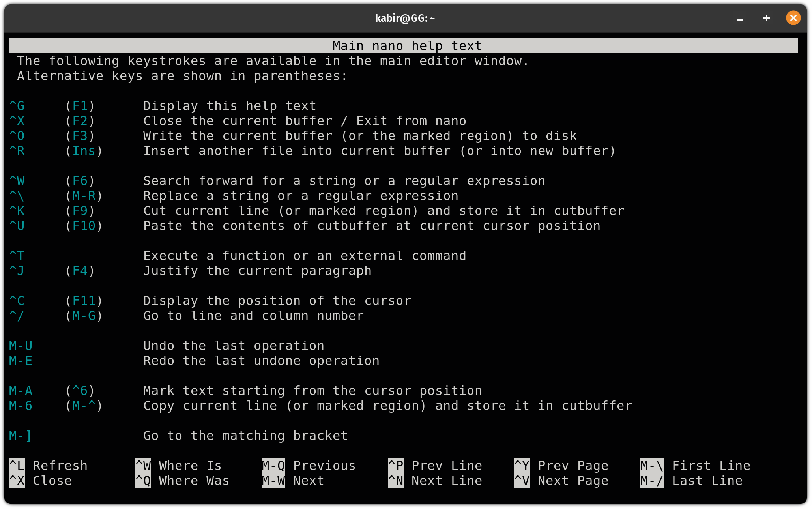The image size is (812, 509).
Task: Click the M-W Next shortcut
Action: [292, 481]
